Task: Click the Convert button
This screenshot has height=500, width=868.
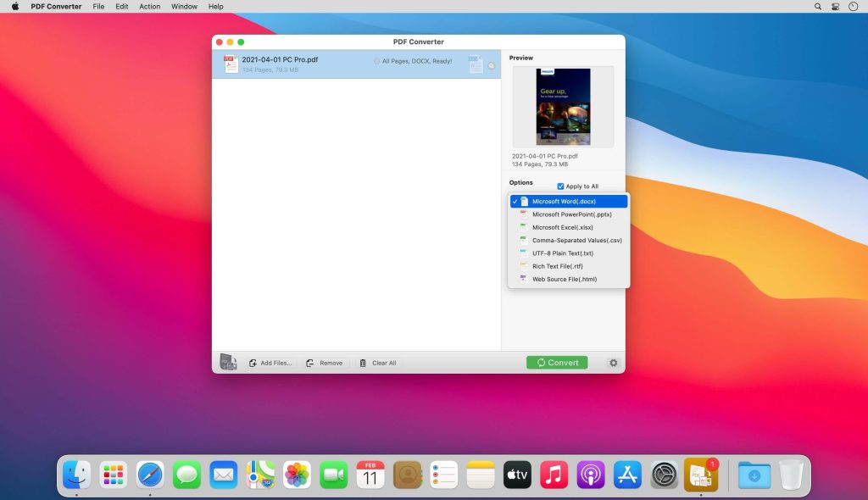Action: pos(557,362)
